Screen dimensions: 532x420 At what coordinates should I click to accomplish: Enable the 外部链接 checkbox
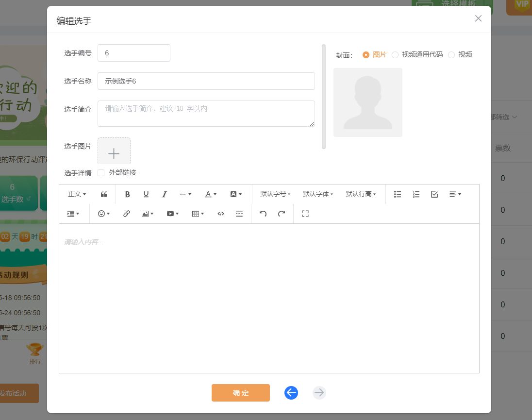[x=101, y=172]
